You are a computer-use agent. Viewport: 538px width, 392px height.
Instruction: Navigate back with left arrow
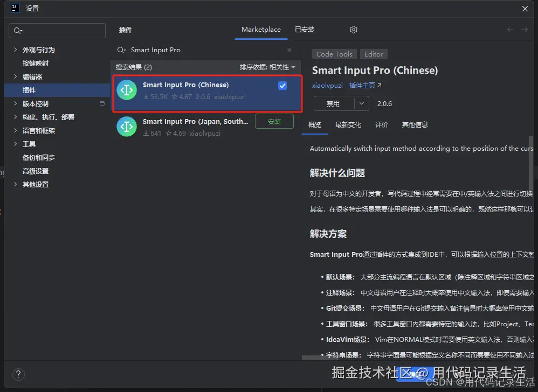(x=510, y=30)
